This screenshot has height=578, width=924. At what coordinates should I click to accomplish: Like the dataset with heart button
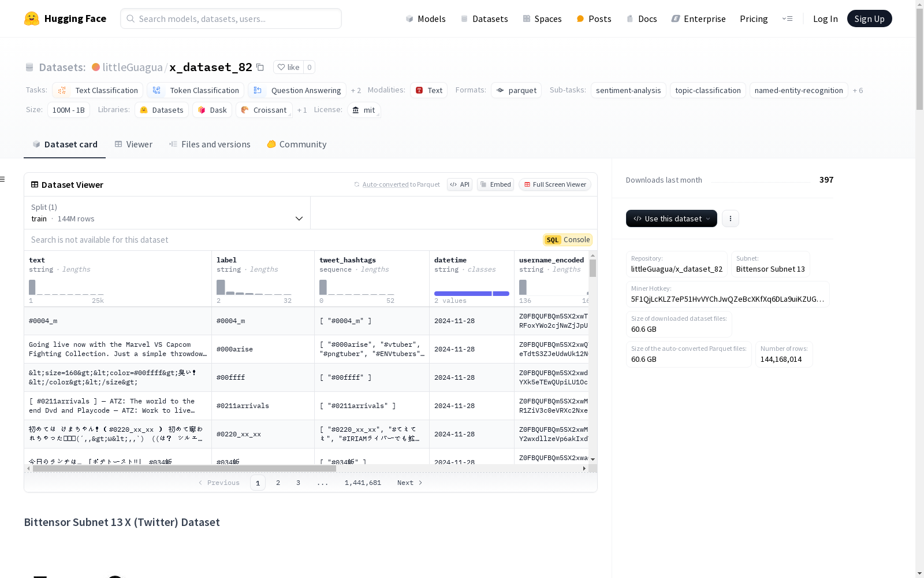288,68
